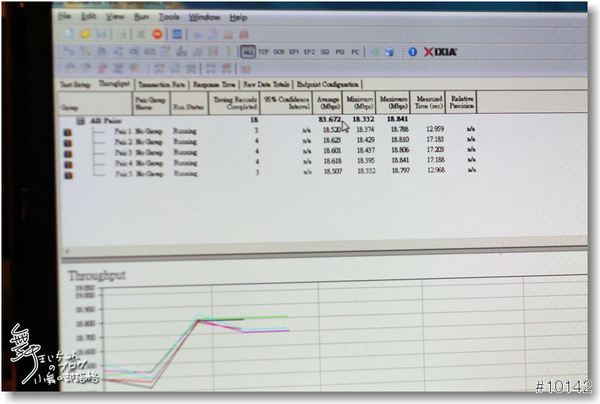Screen dimensions: 600x404
Task: Toggle the TCP filter button
Action: tap(263, 52)
